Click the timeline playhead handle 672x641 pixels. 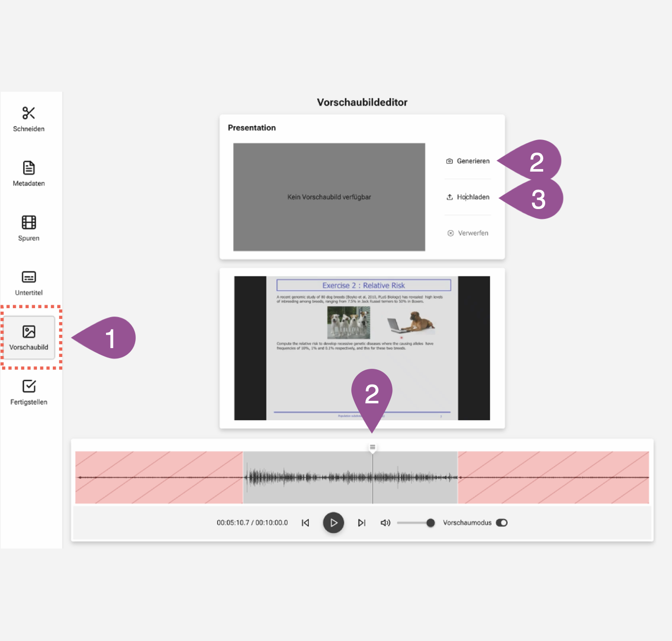pyautogui.click(x=373, y=447)
